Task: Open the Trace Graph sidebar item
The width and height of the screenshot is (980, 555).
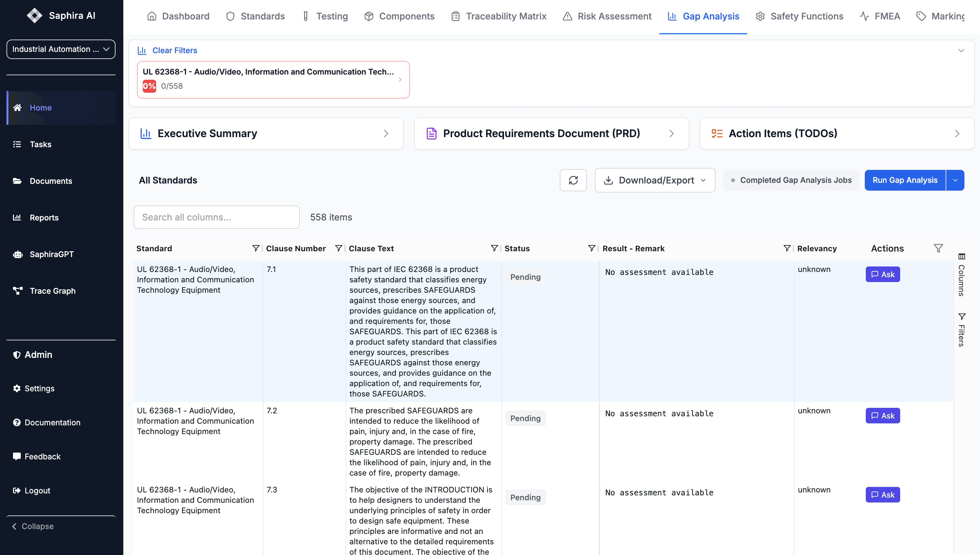Action: tap(52, 291)
